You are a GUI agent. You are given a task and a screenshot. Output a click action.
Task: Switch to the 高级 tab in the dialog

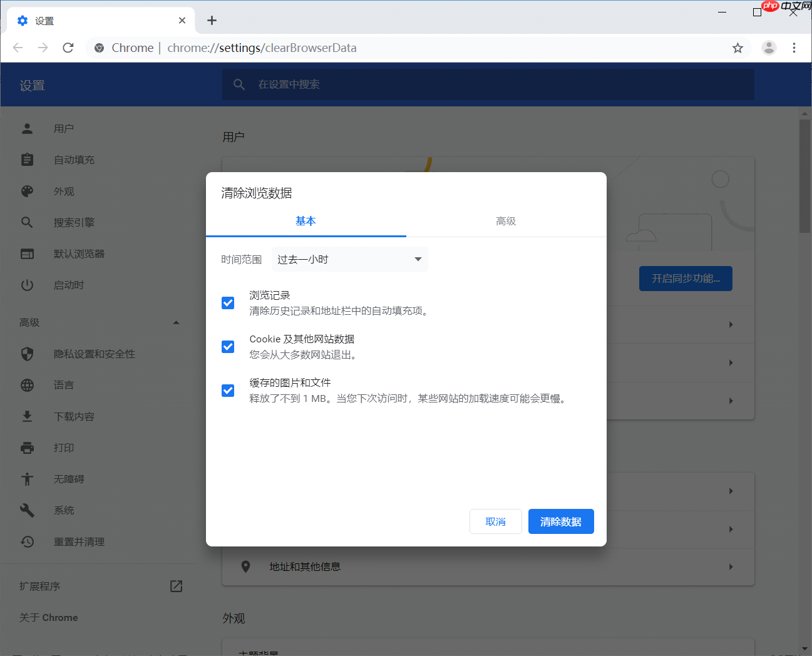coord(506,221)
